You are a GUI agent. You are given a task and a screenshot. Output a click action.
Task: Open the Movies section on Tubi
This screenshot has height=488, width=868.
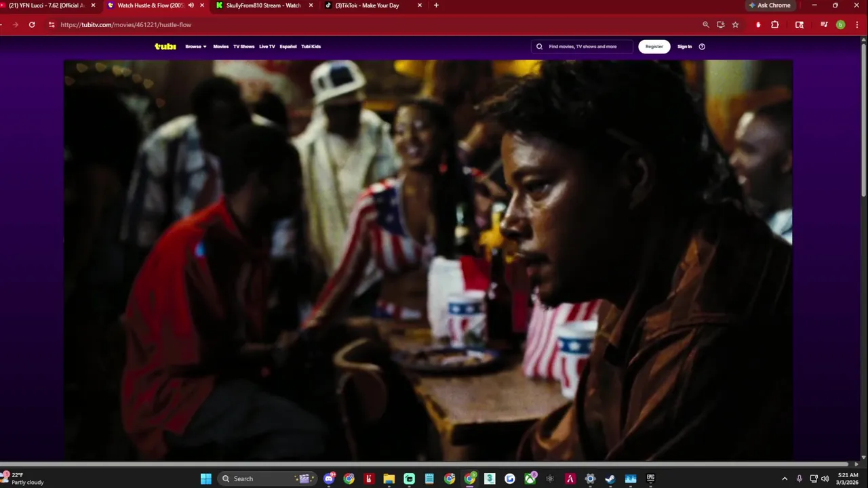click(221, 47)
